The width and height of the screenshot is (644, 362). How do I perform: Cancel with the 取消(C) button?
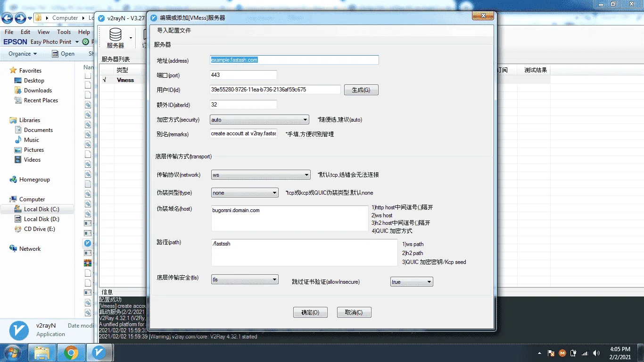click(354, 312)
